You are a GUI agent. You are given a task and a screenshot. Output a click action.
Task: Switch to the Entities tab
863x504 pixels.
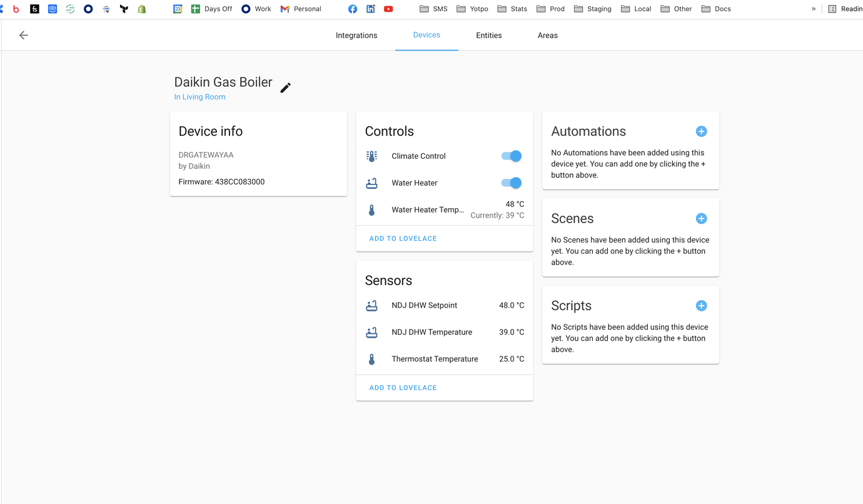[488, 36]
